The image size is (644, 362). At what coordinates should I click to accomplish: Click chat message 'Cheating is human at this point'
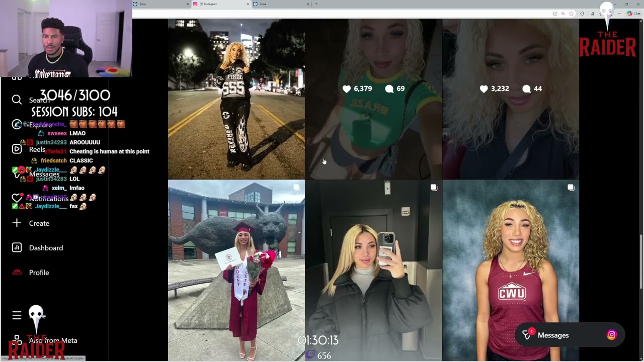click(109, 151)
